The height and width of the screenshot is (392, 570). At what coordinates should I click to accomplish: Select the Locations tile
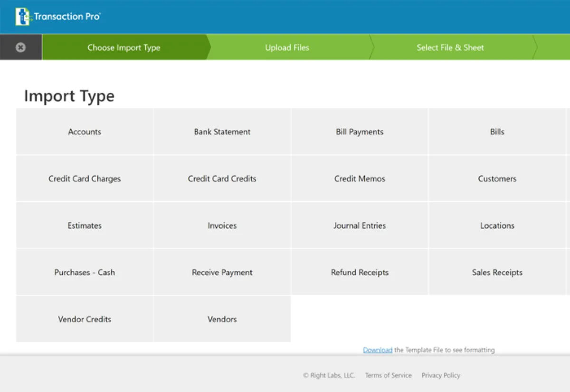click(x=497, y=225)
